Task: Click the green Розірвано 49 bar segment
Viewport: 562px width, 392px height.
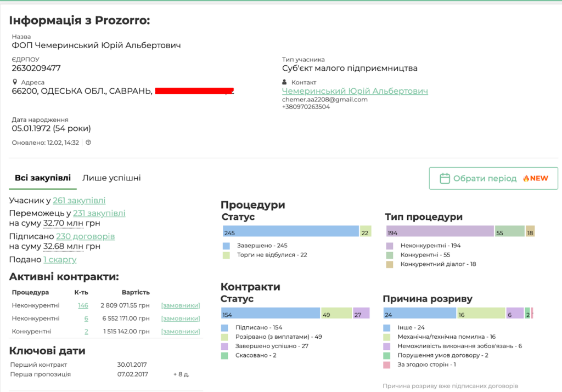Action: click(336, 313)
